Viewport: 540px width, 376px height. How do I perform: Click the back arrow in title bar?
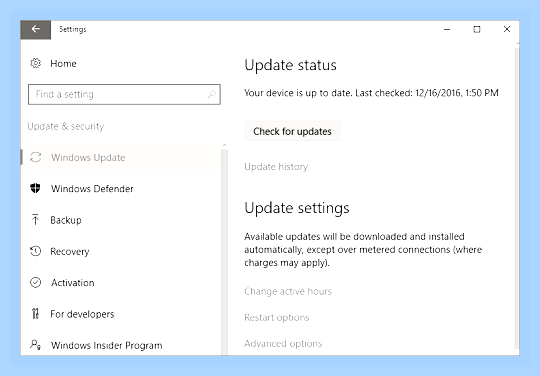point(35,30)
